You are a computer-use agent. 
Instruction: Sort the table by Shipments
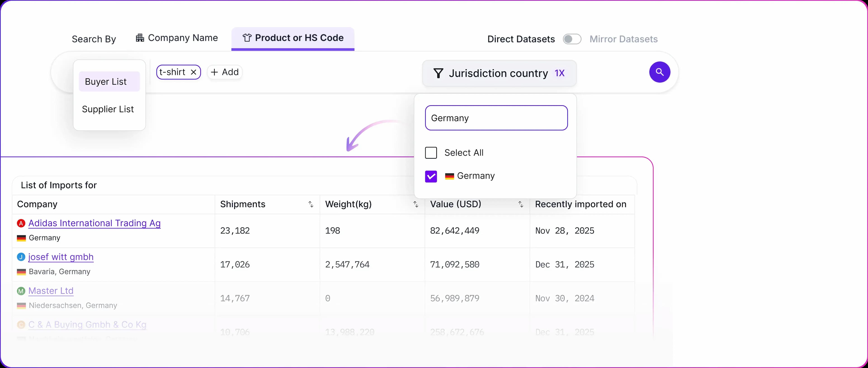click(x=311, y=204)
